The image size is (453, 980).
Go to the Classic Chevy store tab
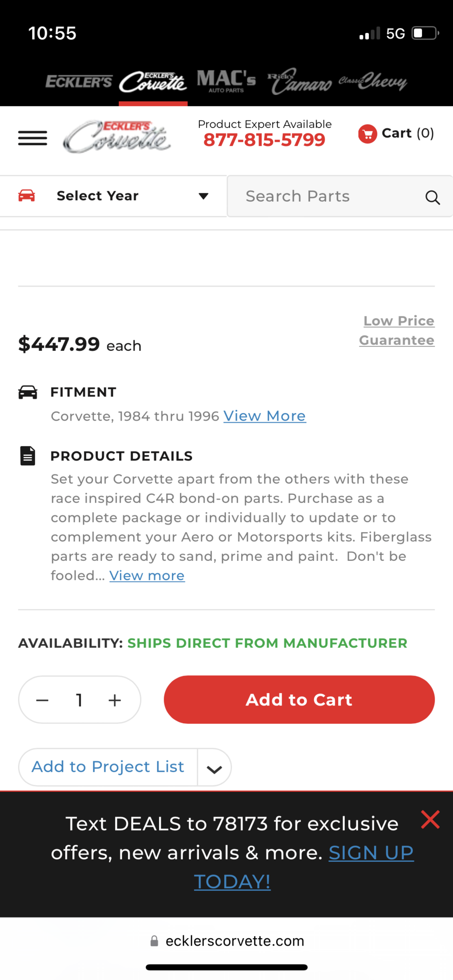coord(373,81)
